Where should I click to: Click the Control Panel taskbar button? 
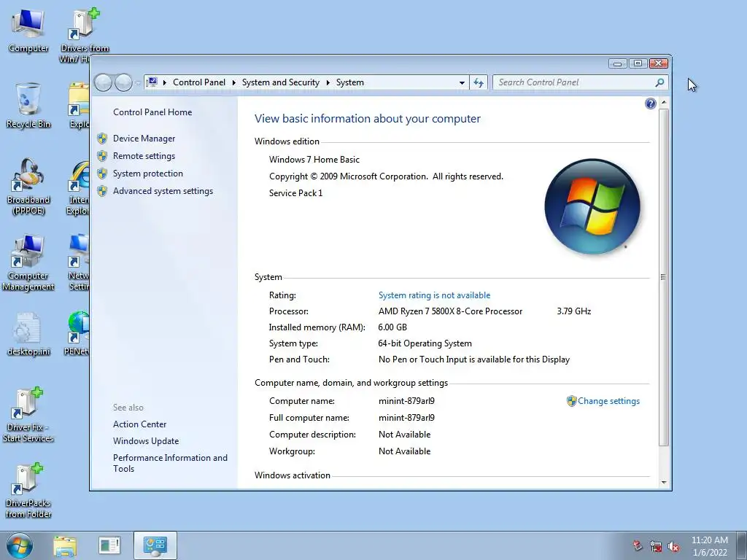tap(155, 545)
